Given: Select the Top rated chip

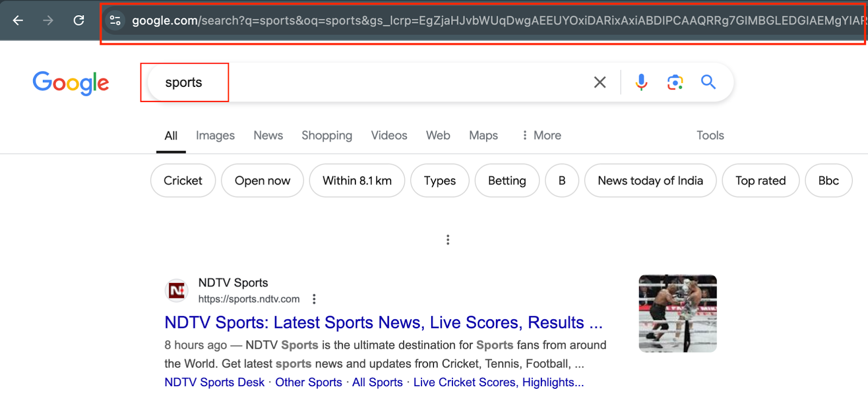Looking at the screenshot, I should (x=761, y=181).
